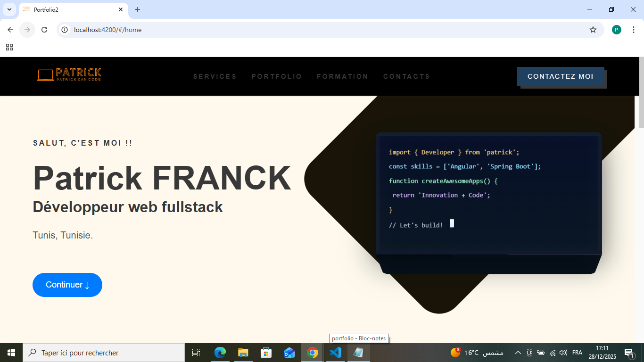Click the CONTACTEZ MOI button

coord(561,76)
